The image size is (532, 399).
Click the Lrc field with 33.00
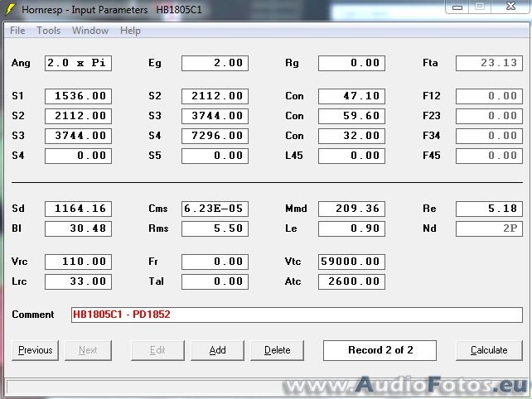pos(78,281)
